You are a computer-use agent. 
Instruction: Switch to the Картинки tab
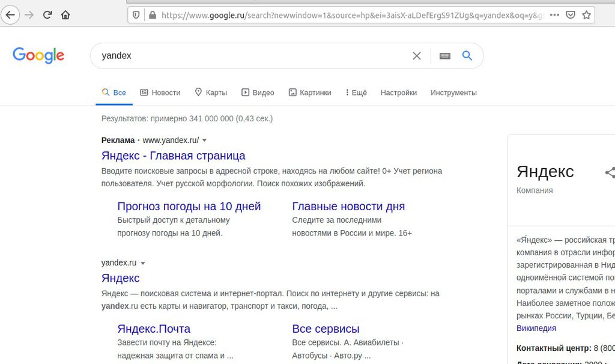click(x=310, y=93)
